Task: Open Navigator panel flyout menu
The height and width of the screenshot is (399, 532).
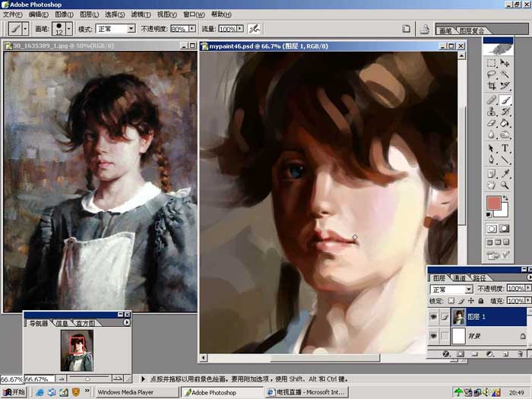Action: coord(127,323)
